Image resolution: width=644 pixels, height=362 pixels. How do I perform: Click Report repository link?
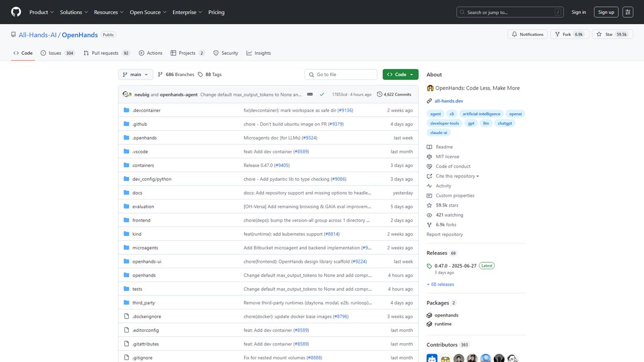coord(445,234)
